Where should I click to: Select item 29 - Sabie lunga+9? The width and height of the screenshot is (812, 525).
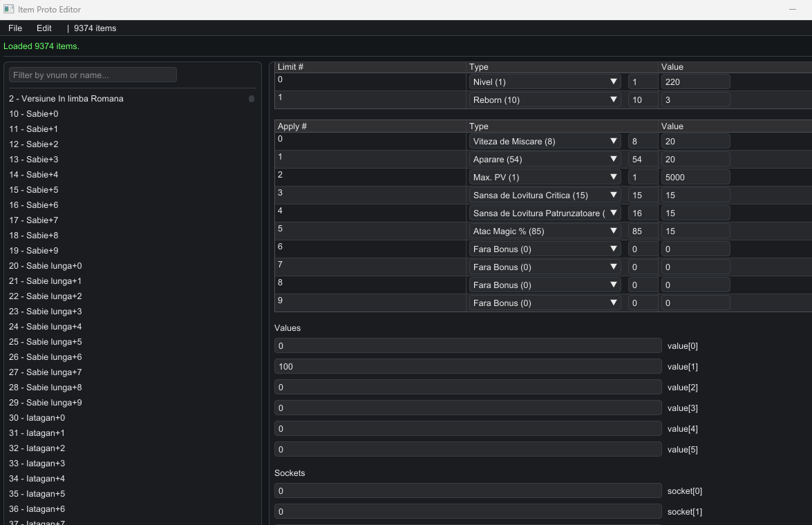[46, 403]
